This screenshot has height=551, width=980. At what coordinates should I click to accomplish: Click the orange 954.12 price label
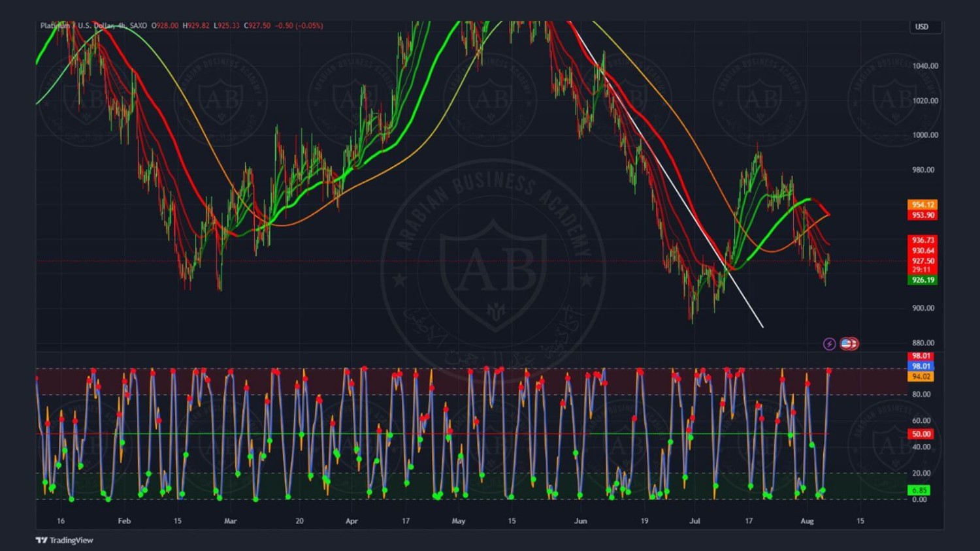click(x=923, y=204)
